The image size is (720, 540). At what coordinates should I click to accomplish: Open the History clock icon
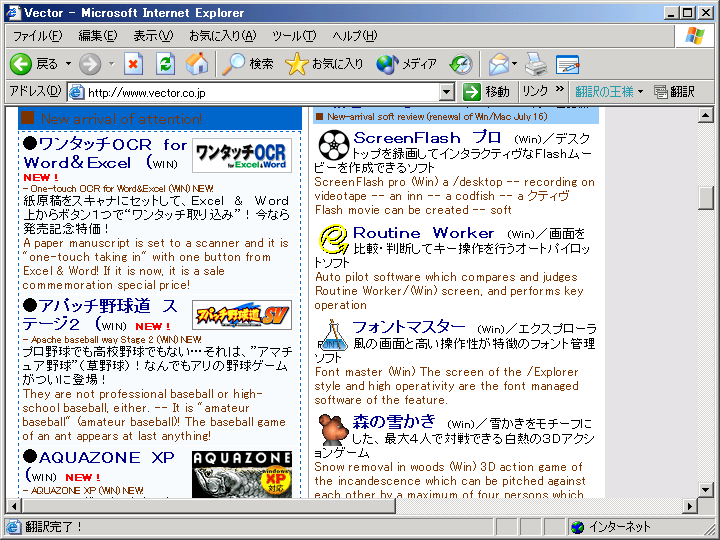click(x=461, y=64)
